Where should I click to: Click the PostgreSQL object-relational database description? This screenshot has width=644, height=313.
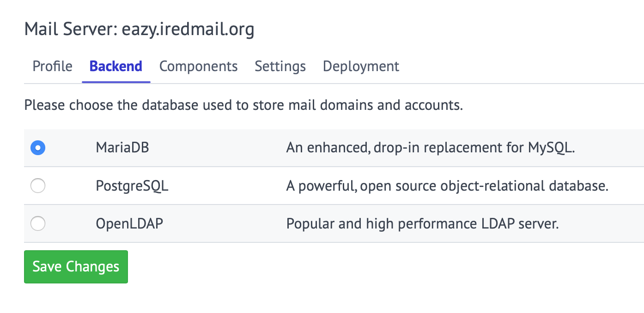pyautogui.click(x=447, y=186)
